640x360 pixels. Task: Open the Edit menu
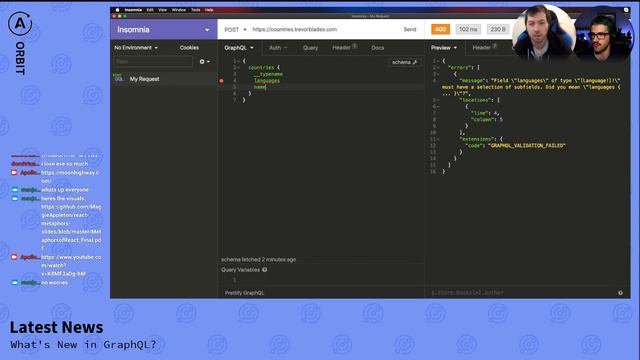pyautogui.click(x=150, y=10)
